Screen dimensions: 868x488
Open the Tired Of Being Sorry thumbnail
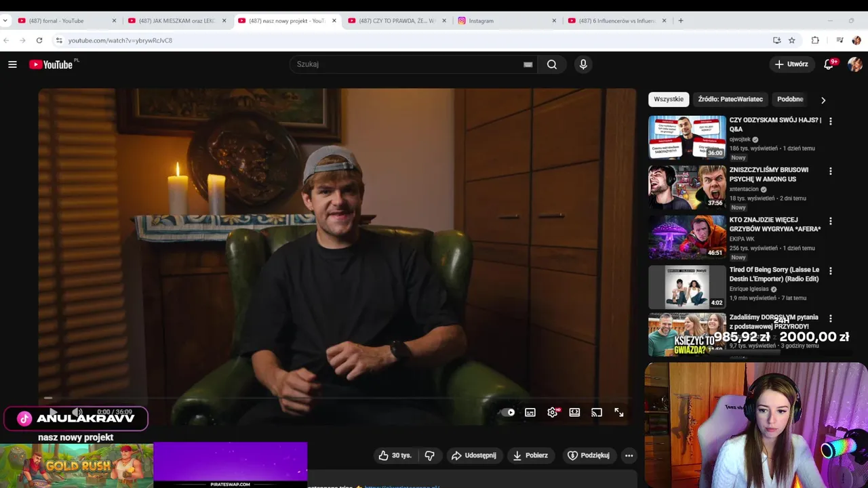(x=687, y=287)
